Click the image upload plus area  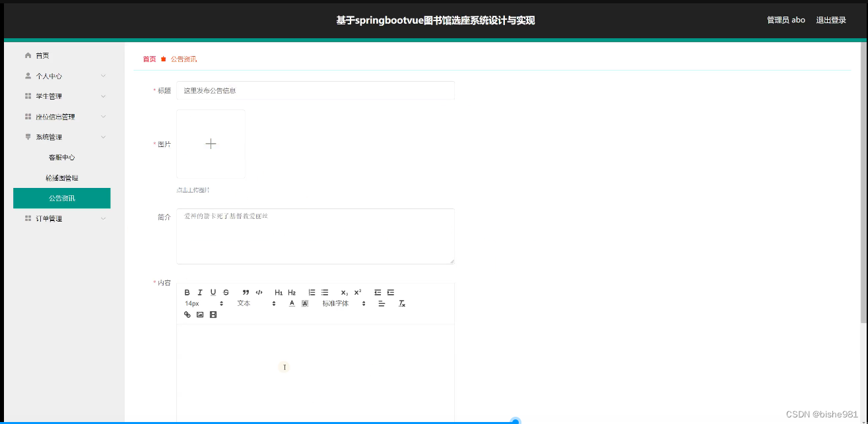tap(211, 143)
